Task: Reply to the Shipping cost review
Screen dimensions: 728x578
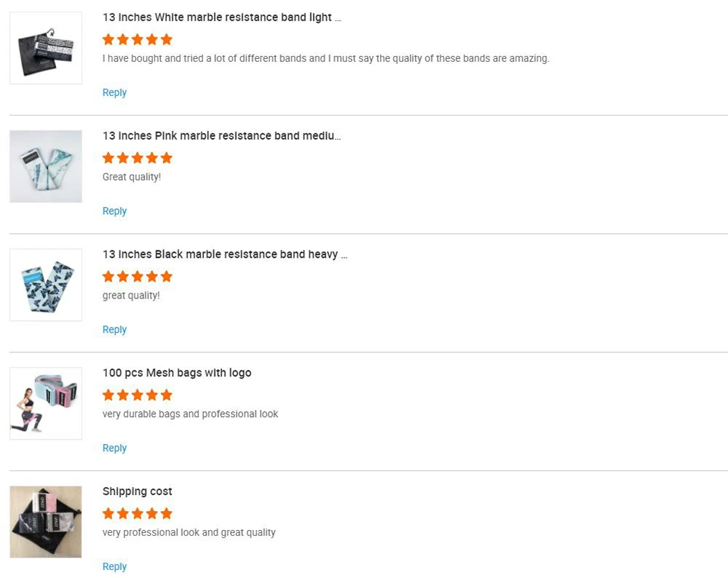Action: pyautogui.click(x=114, y=566)
